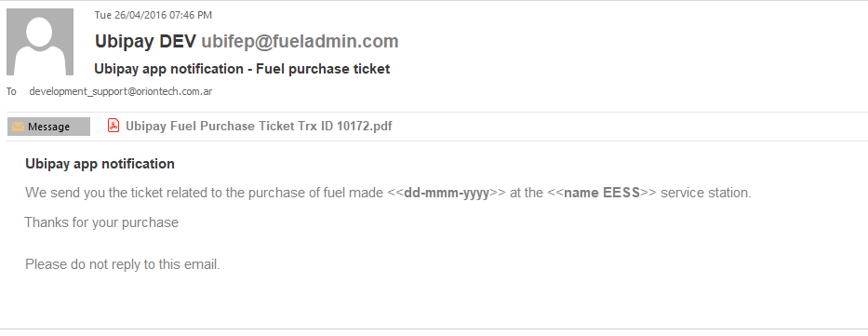Click the sender's grey avatar picture

click(x=40, y=42)
